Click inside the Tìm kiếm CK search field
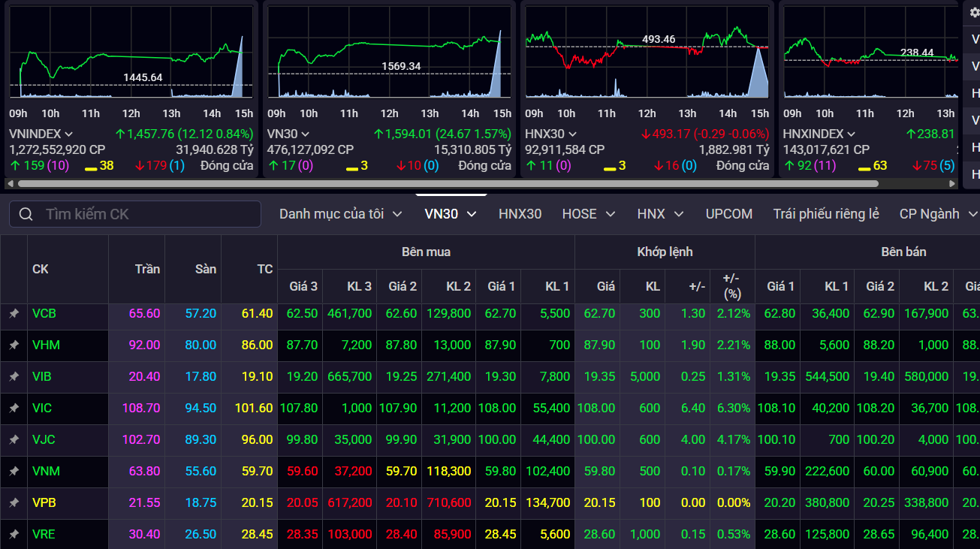 pyautogui.click(x=135, y=214)
